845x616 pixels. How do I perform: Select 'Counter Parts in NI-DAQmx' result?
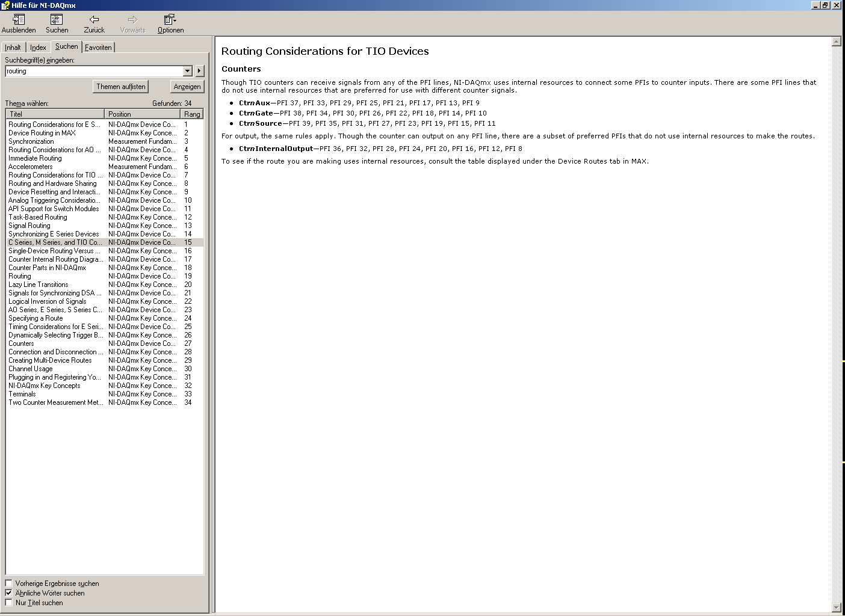pos(105,268)
